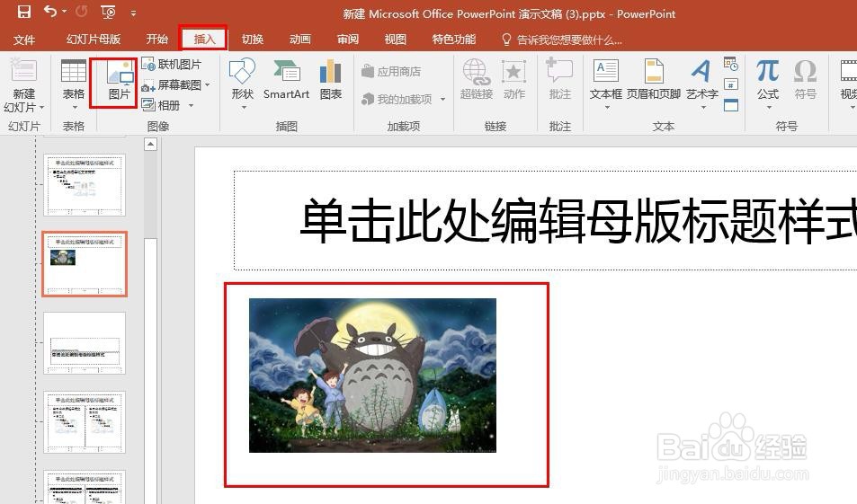Open the 特色功能 tab
Screen dimensions: 857x504
(453, 40)
